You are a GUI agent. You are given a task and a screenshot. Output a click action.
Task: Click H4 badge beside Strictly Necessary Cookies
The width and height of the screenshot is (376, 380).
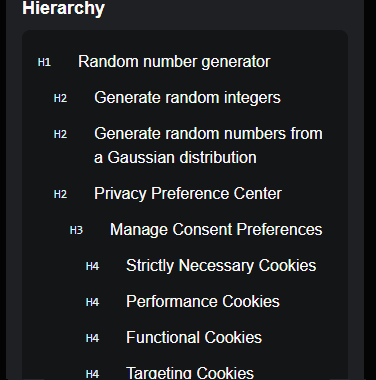(x=92, y=266)
